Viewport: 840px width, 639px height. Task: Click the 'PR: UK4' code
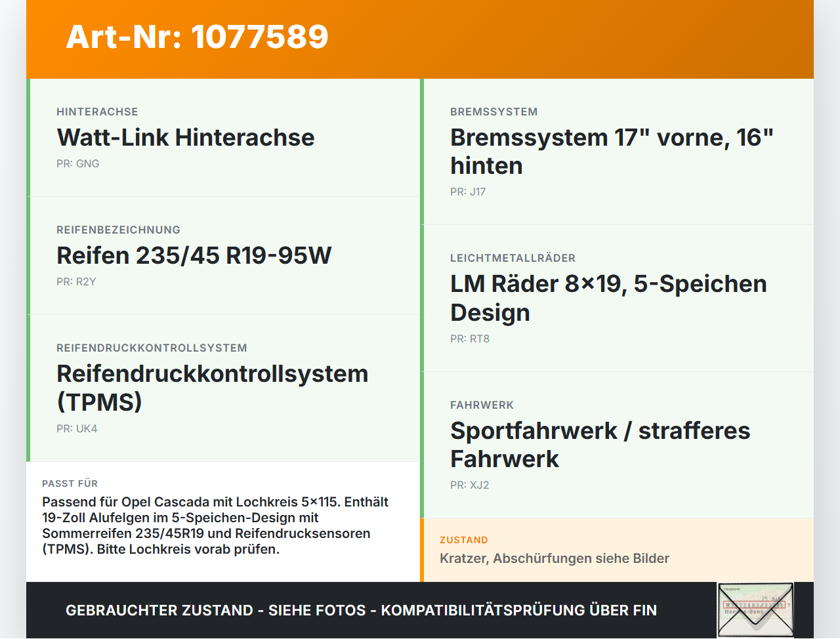(77, 428)
